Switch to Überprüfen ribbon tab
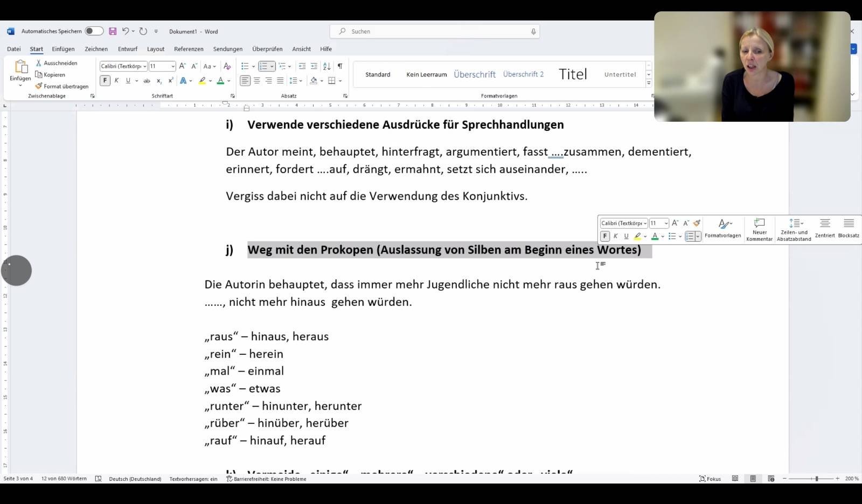The height and width of the screenshot is (504, 862). pos(267,49)
